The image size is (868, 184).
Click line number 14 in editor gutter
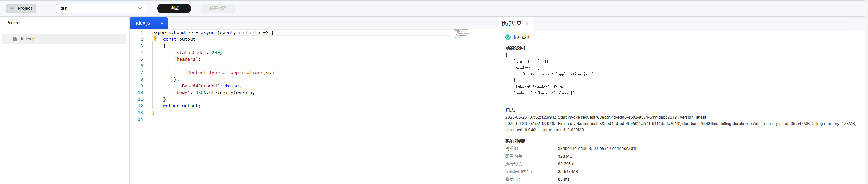[x=140, y=119]
